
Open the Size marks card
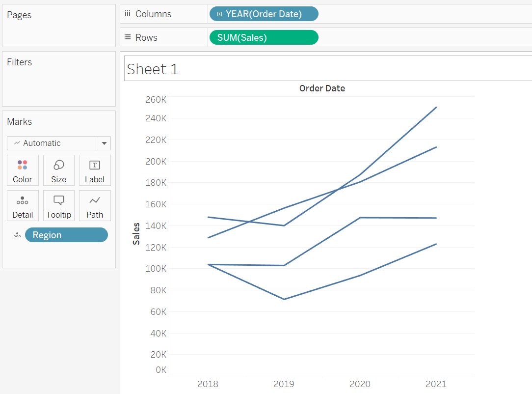coord(58,170)
